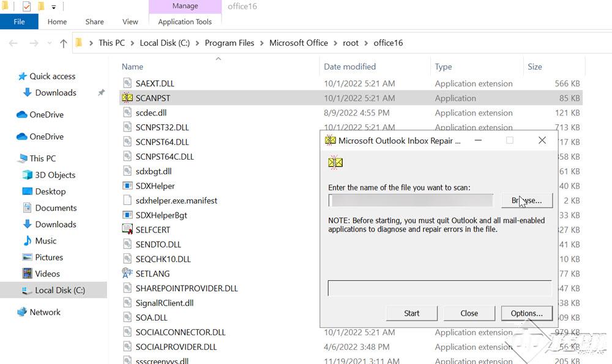The image size is (612, 364).
Task: Select SOCIALPROVIDER.DLL in the file list
Action: [x=176, y=347]
